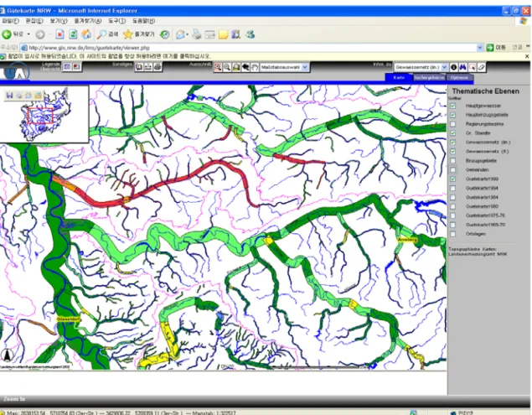
Task: Enable the Gemeinden layer
Action: (x=452, y=170)
